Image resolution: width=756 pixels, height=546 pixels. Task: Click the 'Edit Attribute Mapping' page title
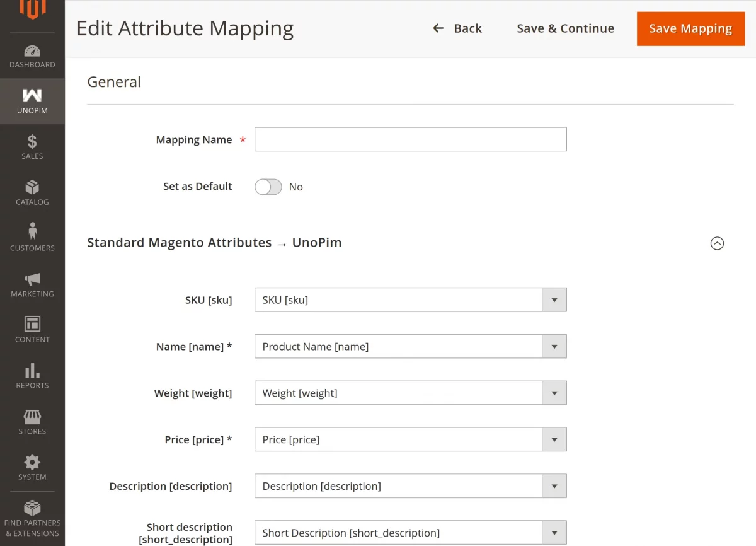[185, 28]
